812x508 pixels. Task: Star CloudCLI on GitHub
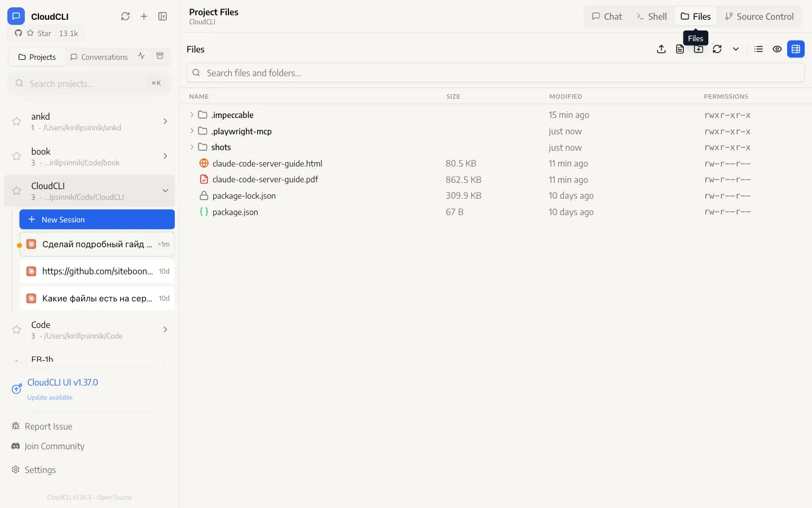(x=46, y=33)
